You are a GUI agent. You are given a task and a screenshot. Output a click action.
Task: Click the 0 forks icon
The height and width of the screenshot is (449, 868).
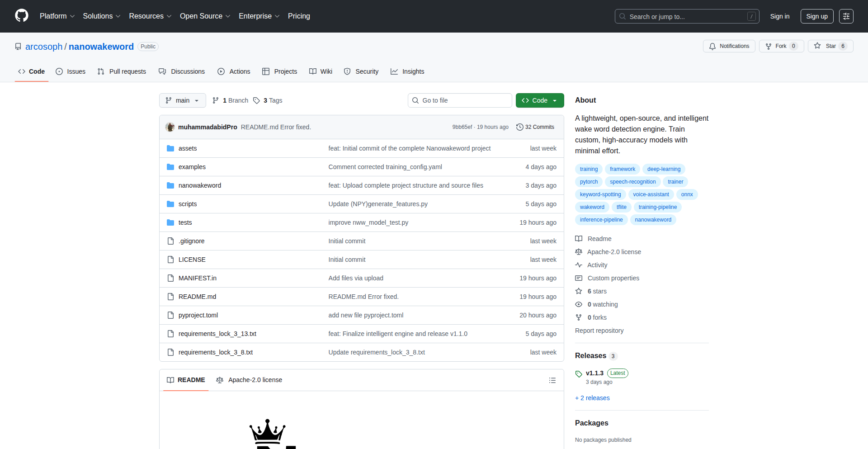[x=579, y=317]
